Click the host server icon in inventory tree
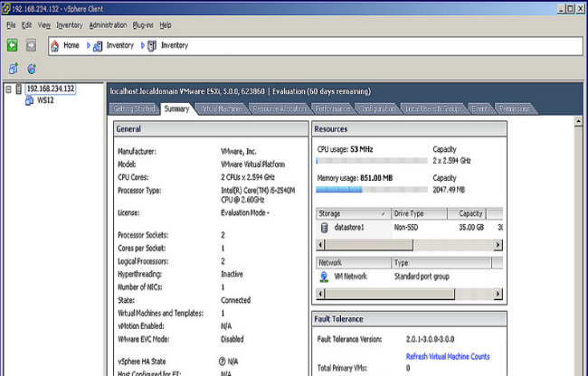Screen dimensions: 588x376 tap(19, 89)
